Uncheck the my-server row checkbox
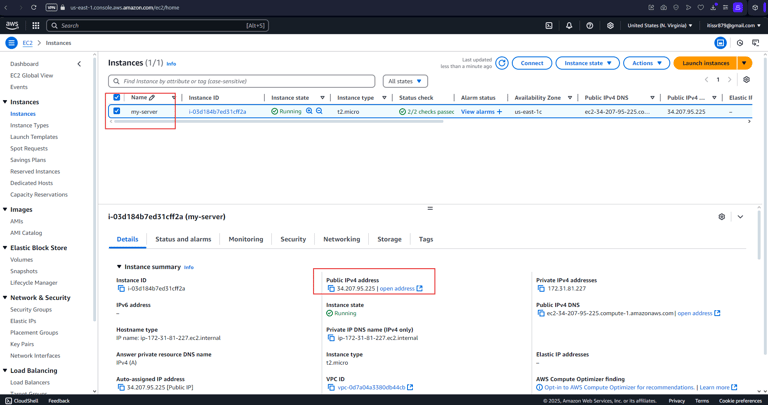Image resolution: width=768 pixels, height=405 pixels. 117,111
